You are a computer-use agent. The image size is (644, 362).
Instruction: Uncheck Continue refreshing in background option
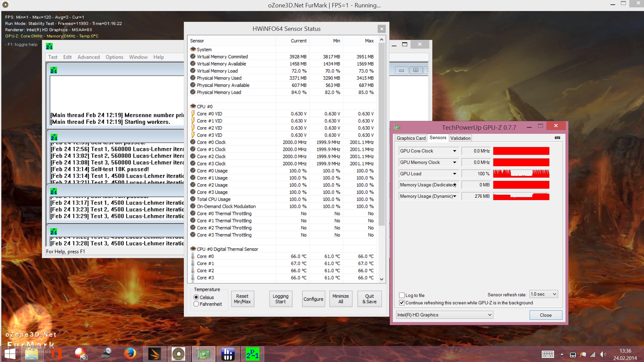401,303
